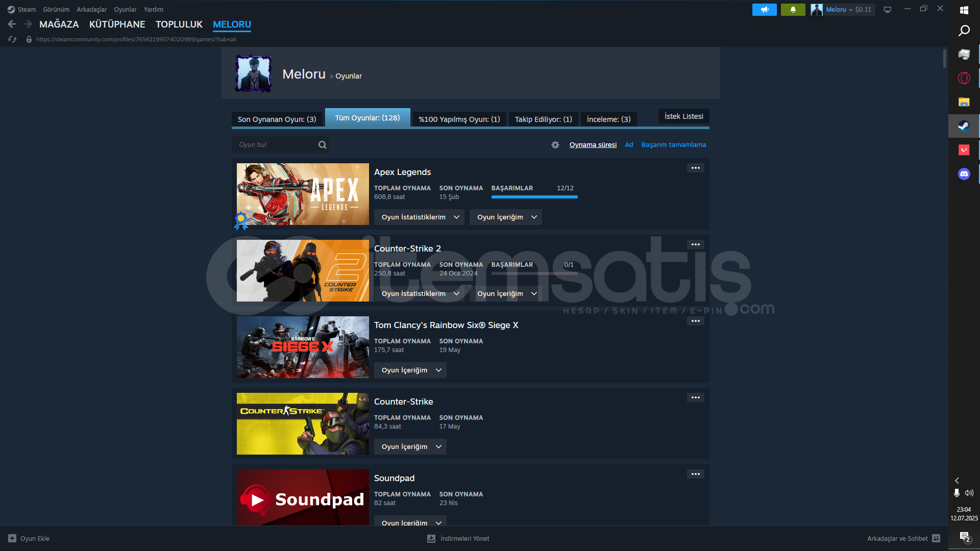Expand Counter-Strike 2 Oyun İstatistiklerim dropdown

click(419, 294)
